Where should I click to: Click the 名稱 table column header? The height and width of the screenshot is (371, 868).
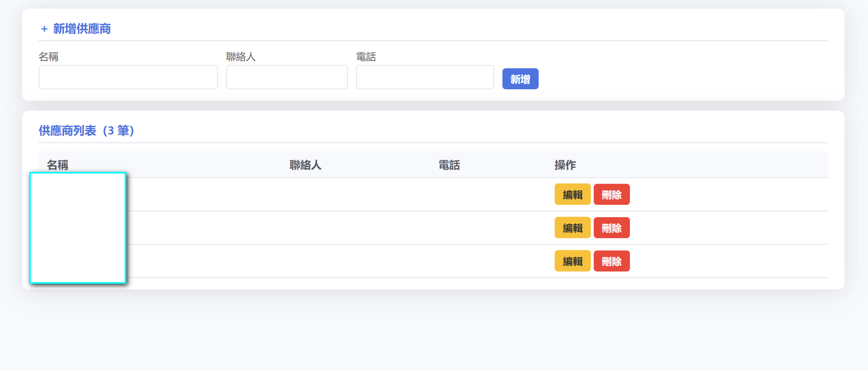click(x=58, y=165)
